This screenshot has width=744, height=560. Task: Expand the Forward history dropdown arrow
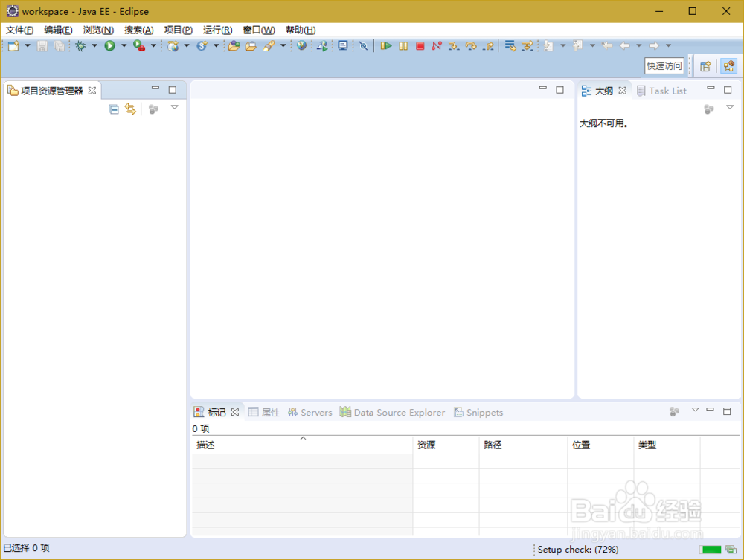pos(669,46)
